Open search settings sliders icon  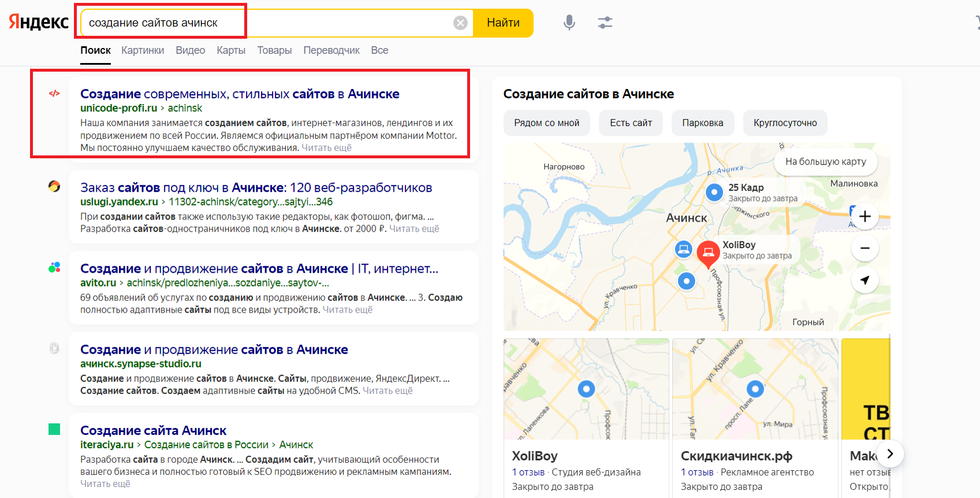coord(605,23)
